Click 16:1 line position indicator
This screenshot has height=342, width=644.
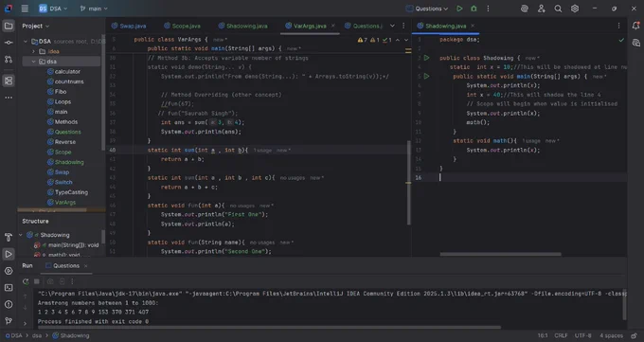(x=543, y=335)
